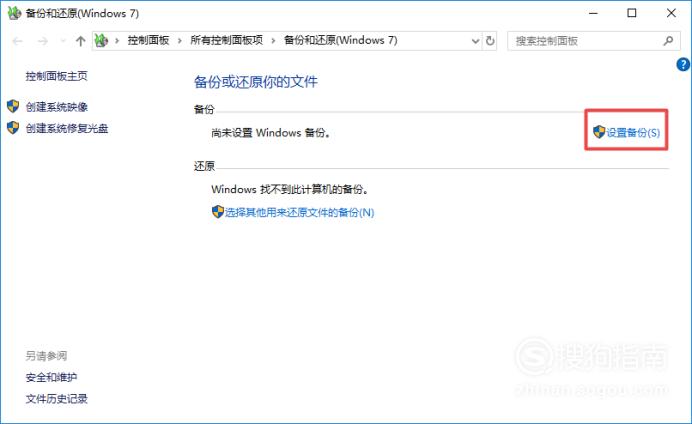Open address bar history dropdown
Viewport: 692px width, 424px height.
[x=475, y=41]
